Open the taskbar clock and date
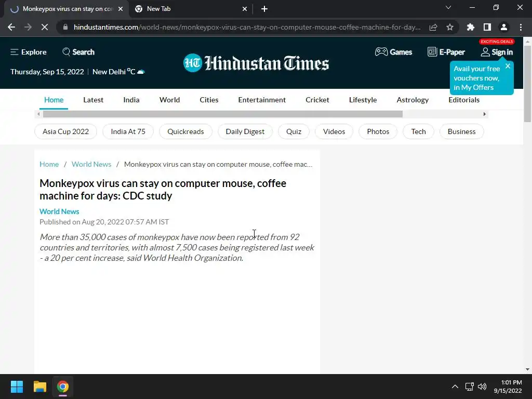Image resolution: width=532 pixels, height=399 pixels. pyautogui.click(x=508, y=387)
